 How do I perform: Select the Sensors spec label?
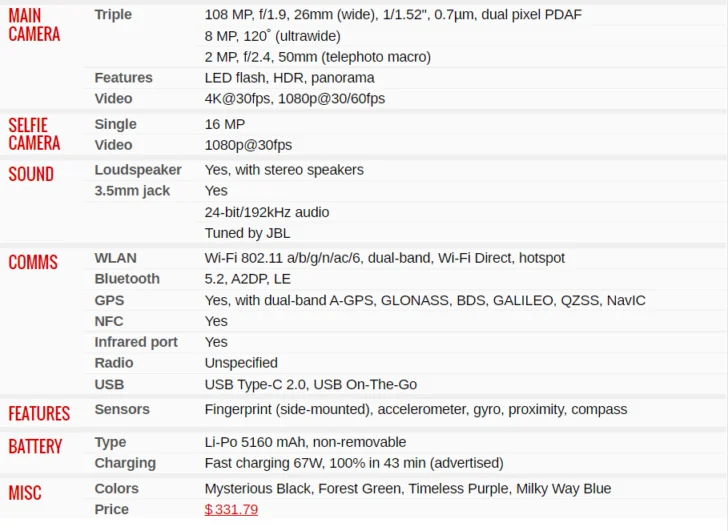coord(122,409)
